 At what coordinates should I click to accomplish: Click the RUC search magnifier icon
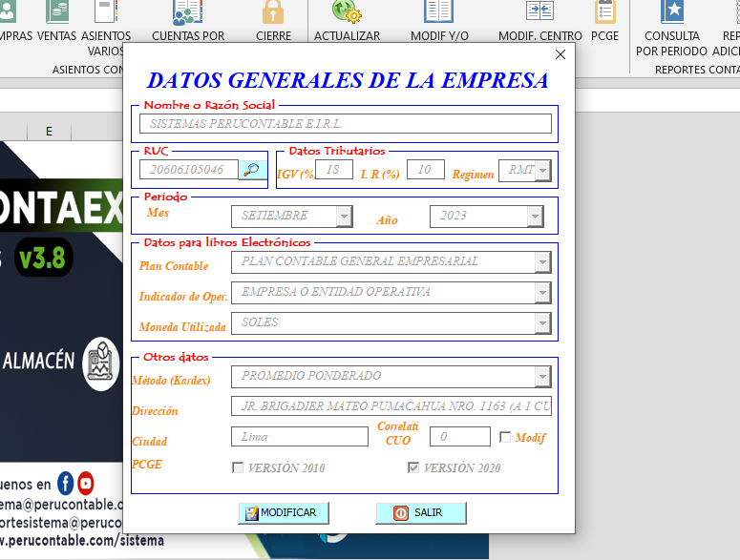(252, 170)
